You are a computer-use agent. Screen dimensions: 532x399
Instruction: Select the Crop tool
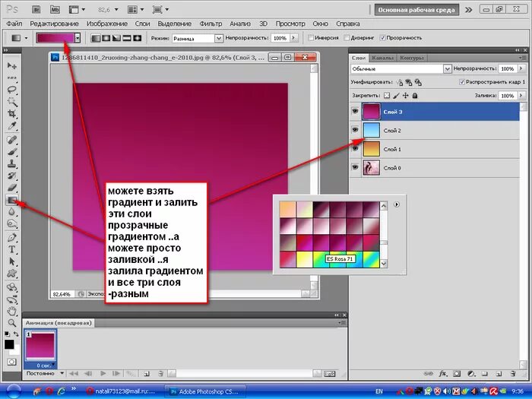tap(12, 113)
